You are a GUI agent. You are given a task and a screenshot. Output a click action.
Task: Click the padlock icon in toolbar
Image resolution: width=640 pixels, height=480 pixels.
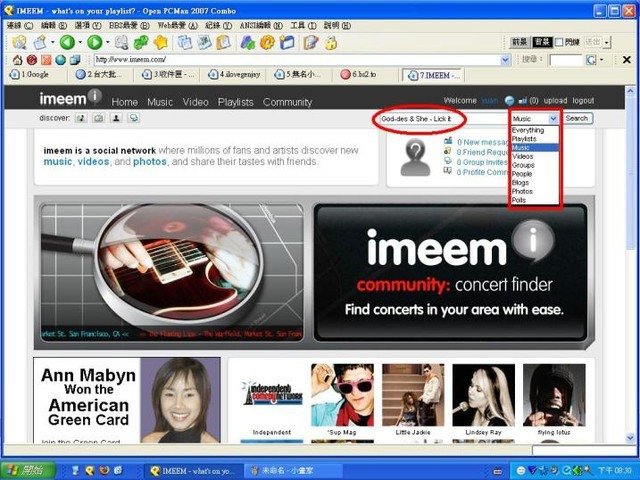click(x=331, y=42)
